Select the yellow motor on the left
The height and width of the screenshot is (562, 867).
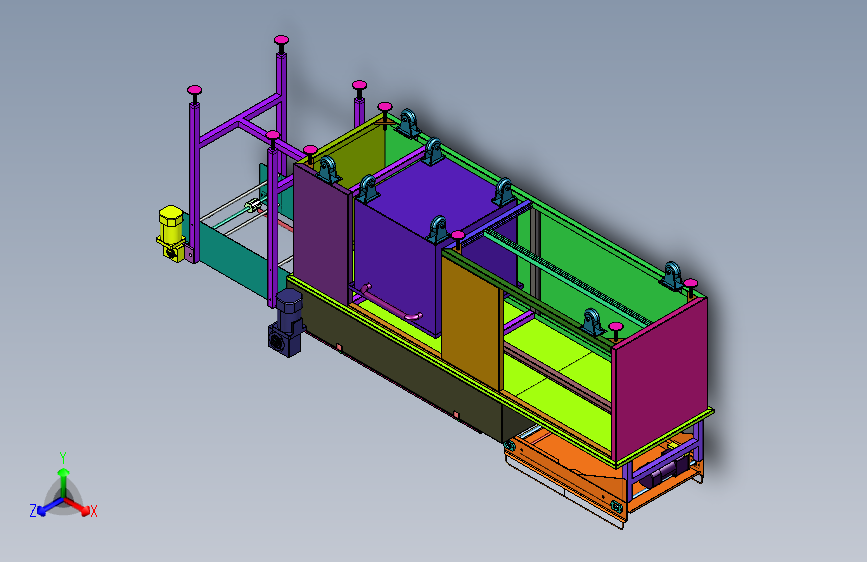[x=171, y=233]
